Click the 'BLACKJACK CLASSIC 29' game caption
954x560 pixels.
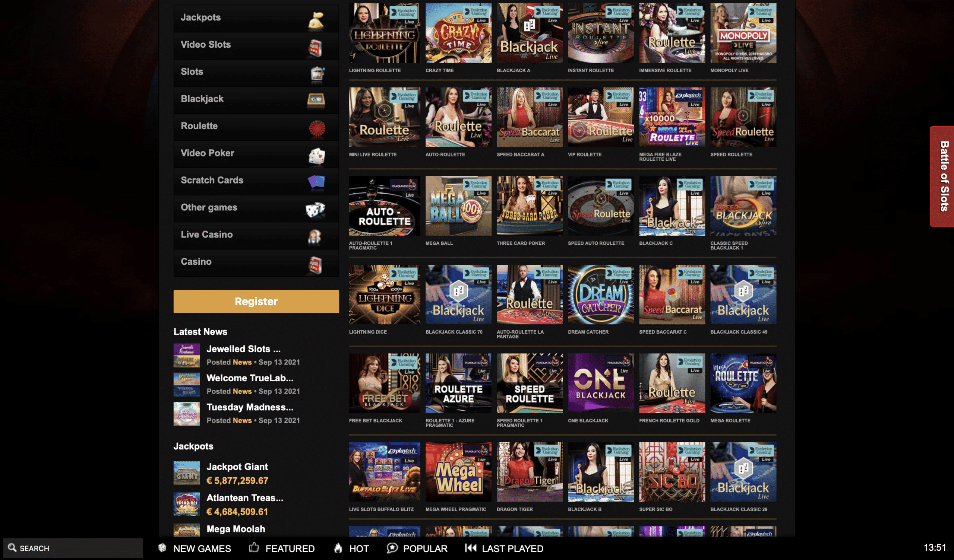coord(739,509)
